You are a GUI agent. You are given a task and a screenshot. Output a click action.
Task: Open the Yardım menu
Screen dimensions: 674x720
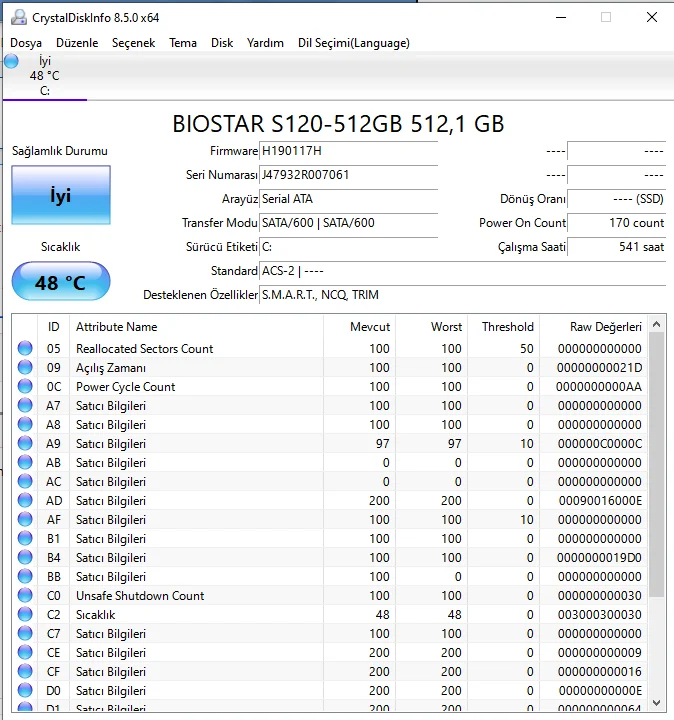point(265,43)
